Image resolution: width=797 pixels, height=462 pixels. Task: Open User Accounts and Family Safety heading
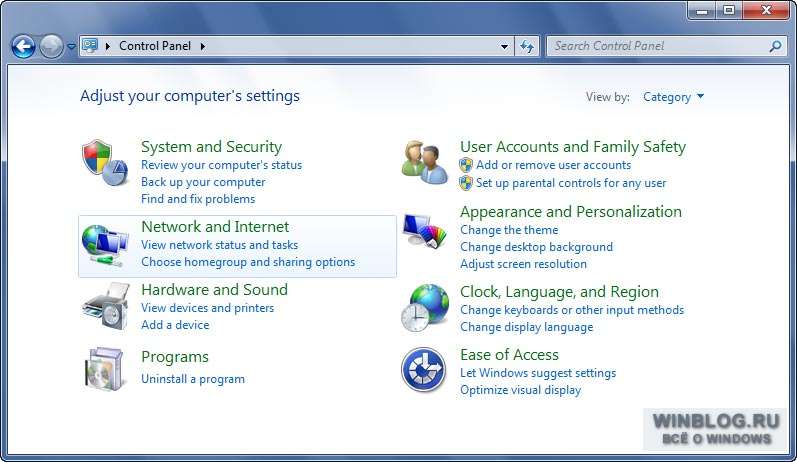pos(573,146)
